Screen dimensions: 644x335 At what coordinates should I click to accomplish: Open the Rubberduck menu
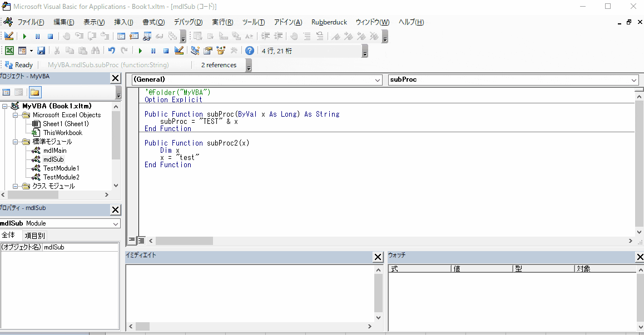[x=329, y=22]
